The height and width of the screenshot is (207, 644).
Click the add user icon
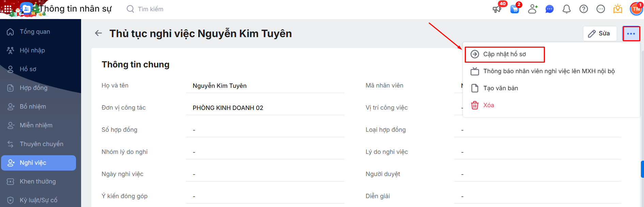pos(533,9)
